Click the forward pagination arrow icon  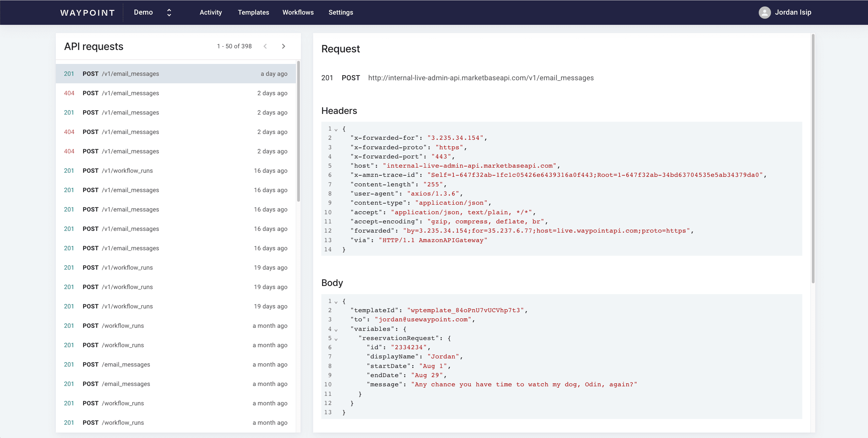(x=285, y=46)
